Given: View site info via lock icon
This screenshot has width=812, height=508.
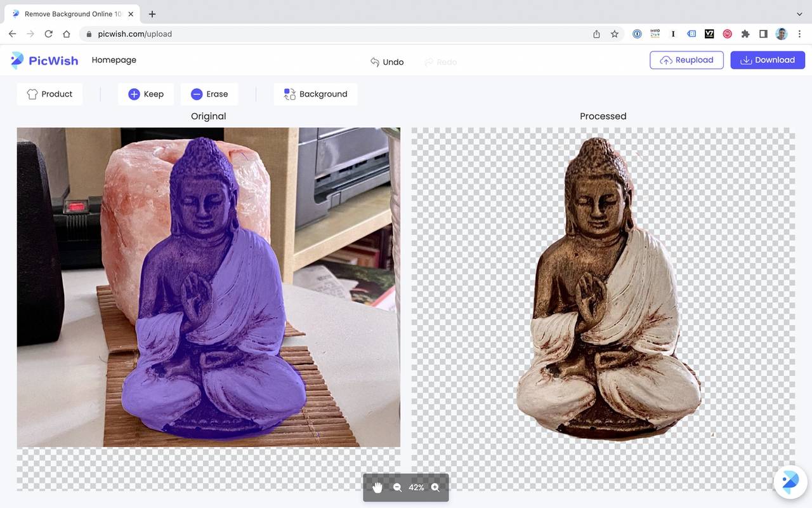Looking at the screenshot, I should 89,34.
